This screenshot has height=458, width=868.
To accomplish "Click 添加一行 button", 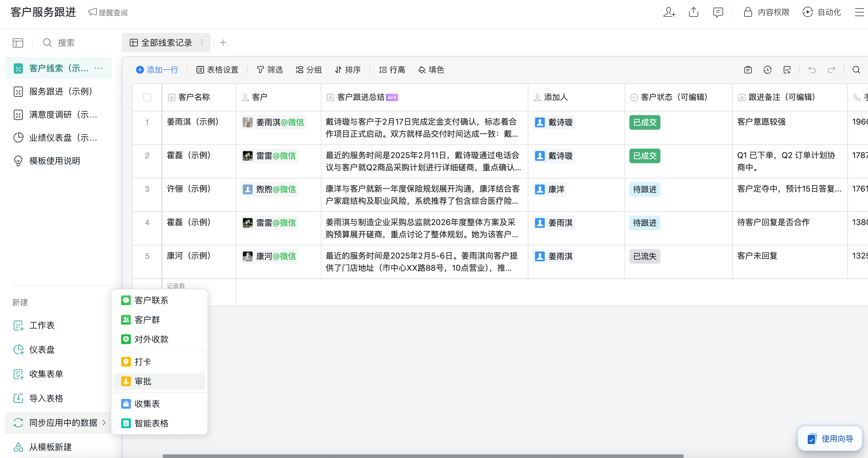I will (x=157, y=70).
